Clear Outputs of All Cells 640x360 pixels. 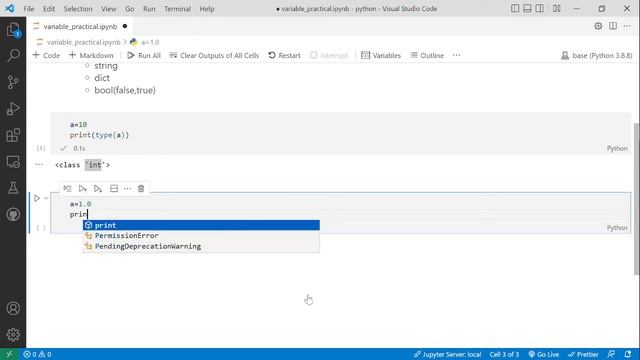point(214,55)
